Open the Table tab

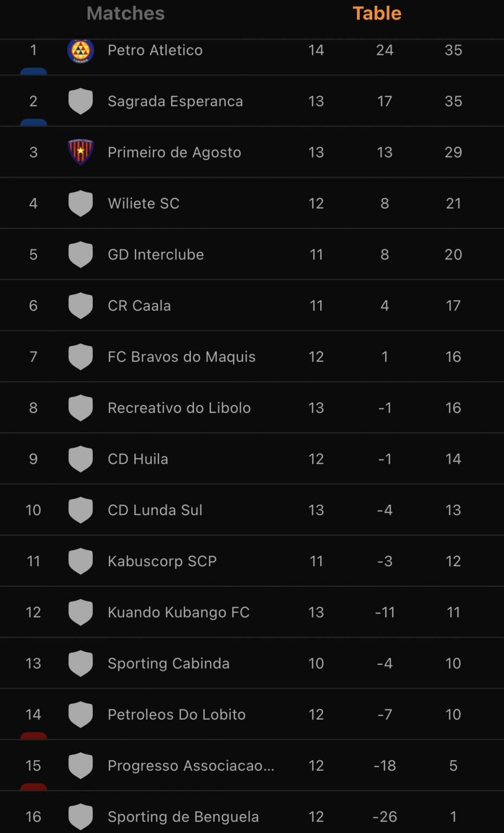click(377, 14)
